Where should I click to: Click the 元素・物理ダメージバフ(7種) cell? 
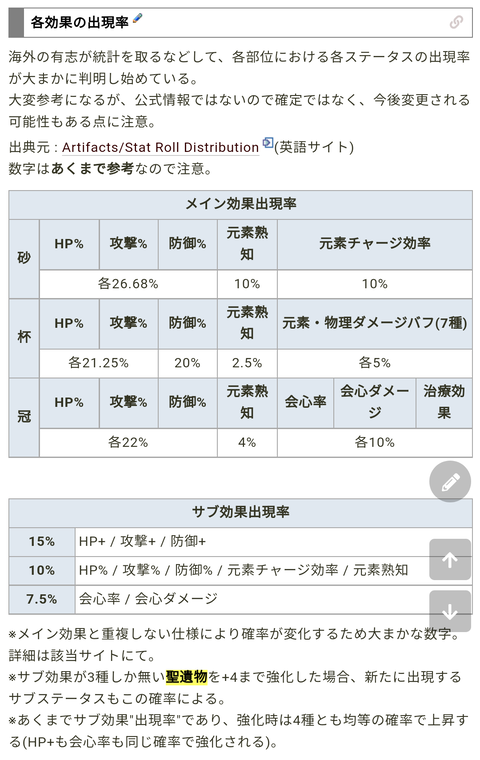click(375, 324)
